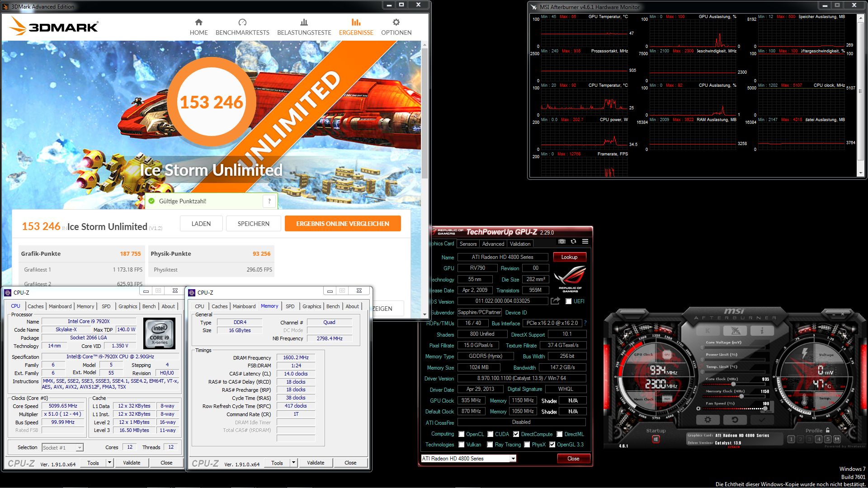
Task: Click Afterburner reset arrow button
Action: tap(735, 420)
